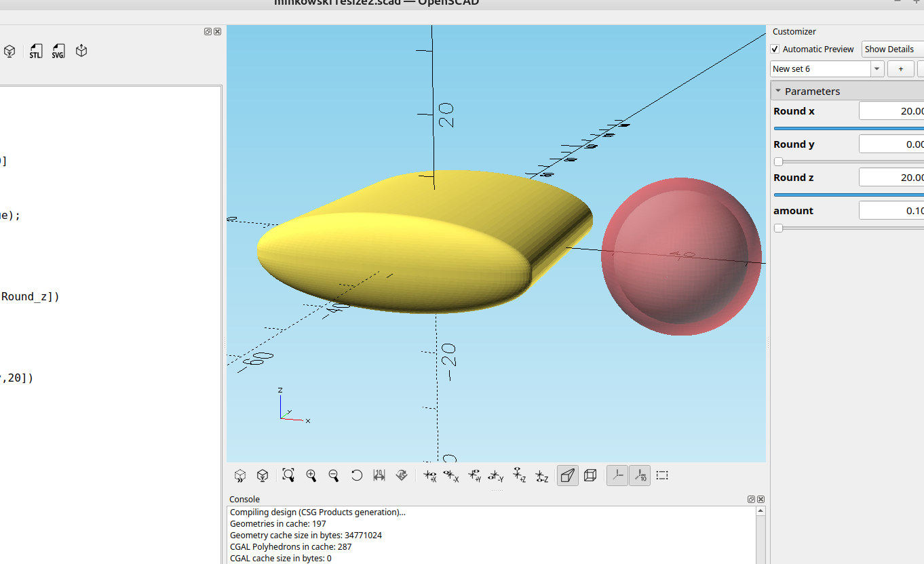924x564 pixels.
Task: Click the Round x value field
Action: pos(891,111)
